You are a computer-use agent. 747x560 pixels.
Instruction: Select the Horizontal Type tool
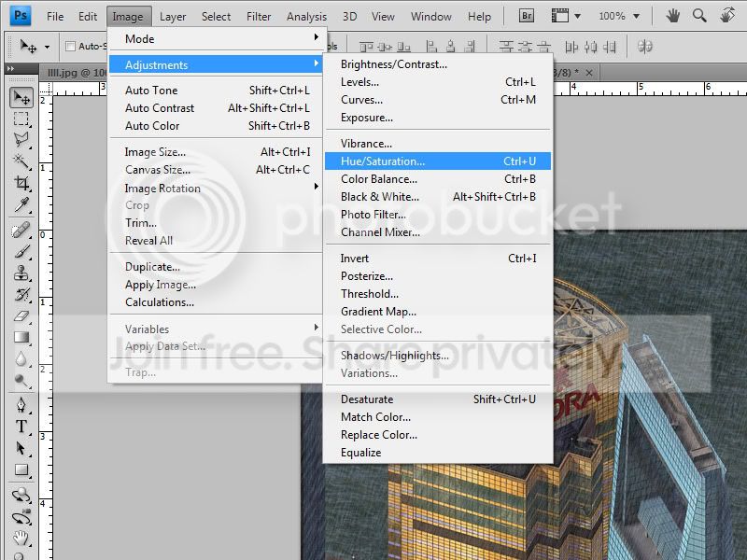tap(21, 427)
